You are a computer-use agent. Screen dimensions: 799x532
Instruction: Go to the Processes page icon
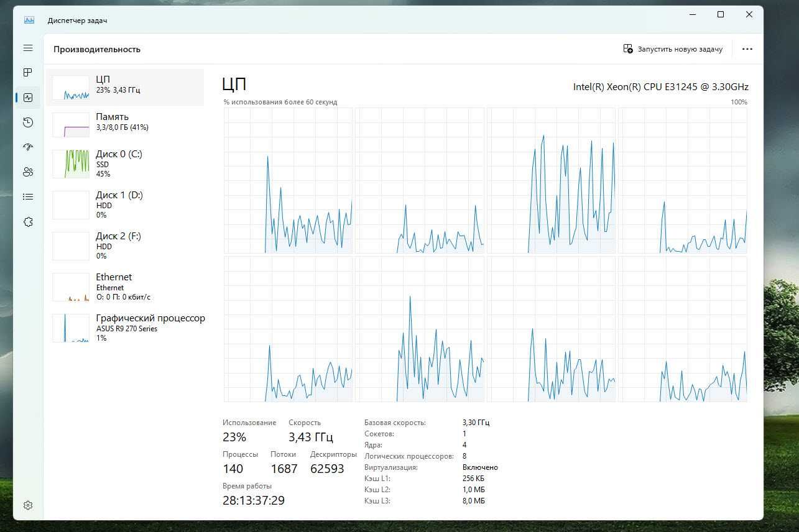tap(28, 73)
